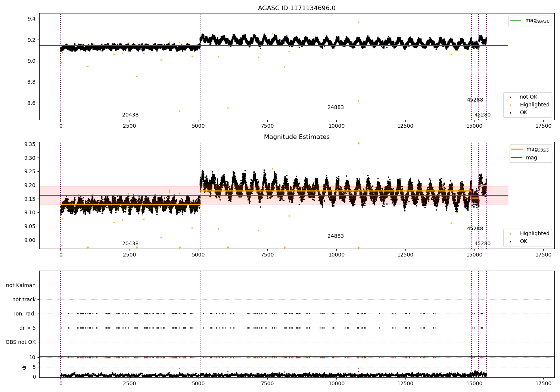This screenshot has width=560, height=392.
Task: Click the lone point on "not Kalman" row
Action: [x=472, y=285]
